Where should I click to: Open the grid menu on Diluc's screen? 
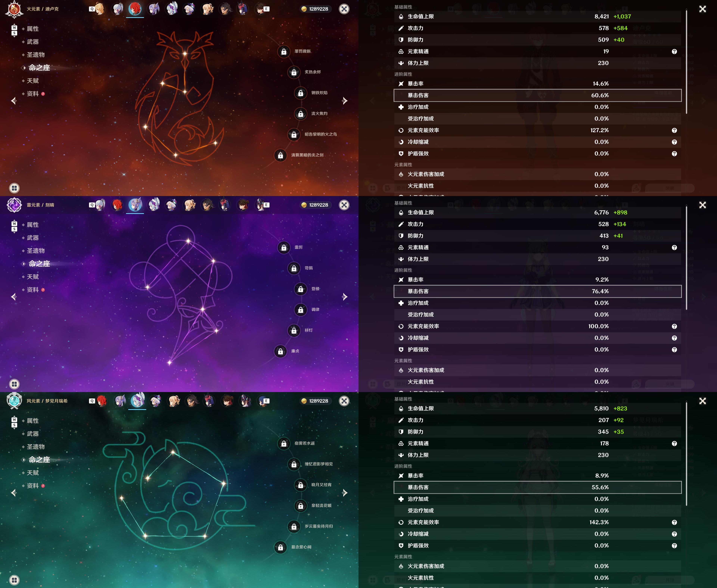(x=14, y=188)
